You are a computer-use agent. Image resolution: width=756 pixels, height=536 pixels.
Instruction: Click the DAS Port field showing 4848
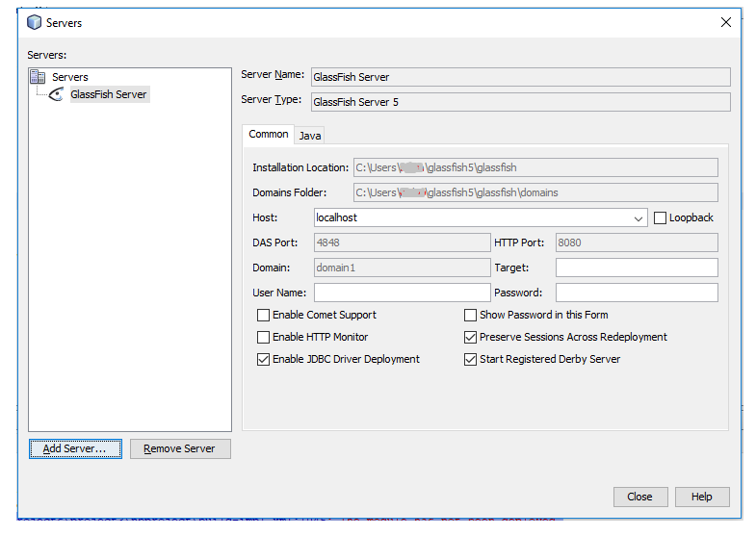(403, 242)
